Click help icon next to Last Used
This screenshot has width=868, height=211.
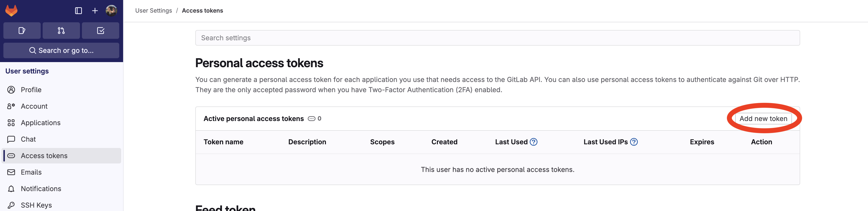click(533, 142)
